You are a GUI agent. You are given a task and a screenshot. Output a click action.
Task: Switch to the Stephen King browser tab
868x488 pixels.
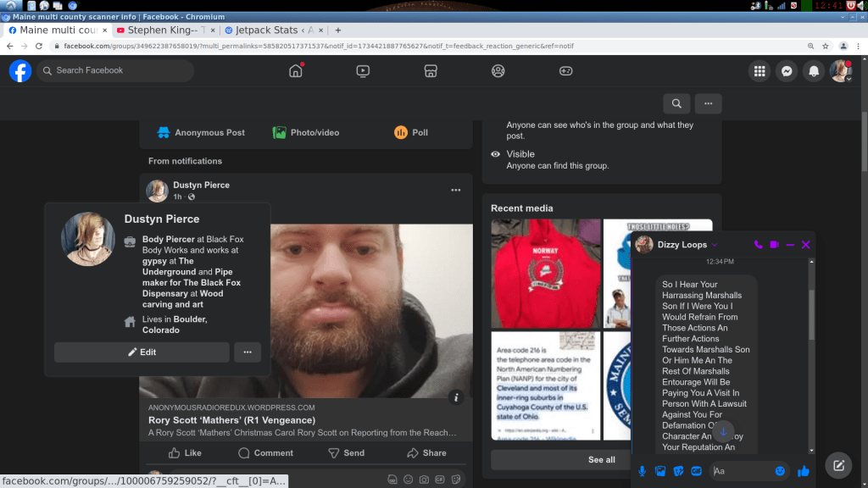[x=164, y=30]
